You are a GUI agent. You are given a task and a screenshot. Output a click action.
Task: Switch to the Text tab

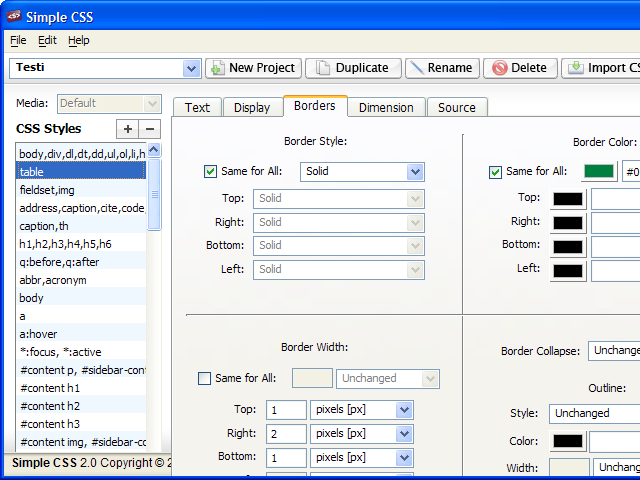(197, 107)
